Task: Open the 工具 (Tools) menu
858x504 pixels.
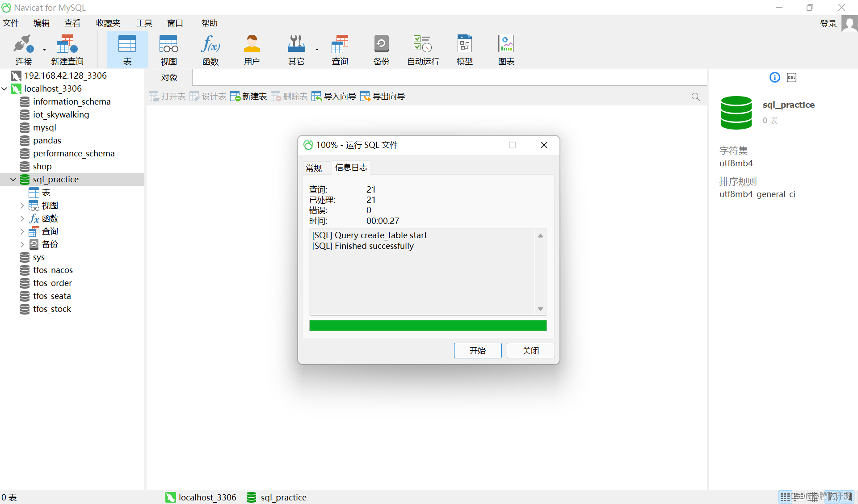Action: click(x=144, y=23)
